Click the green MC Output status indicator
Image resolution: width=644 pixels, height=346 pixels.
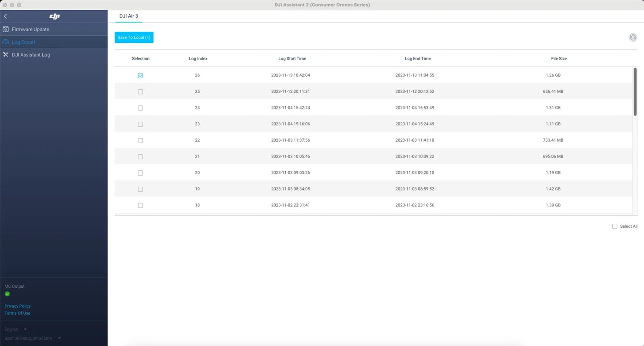click(7, 293)
